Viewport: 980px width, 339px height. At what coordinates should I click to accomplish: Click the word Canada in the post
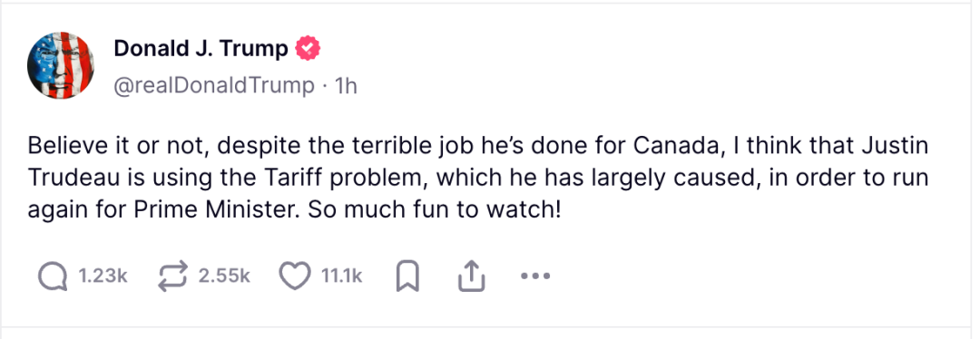(675, 147)
